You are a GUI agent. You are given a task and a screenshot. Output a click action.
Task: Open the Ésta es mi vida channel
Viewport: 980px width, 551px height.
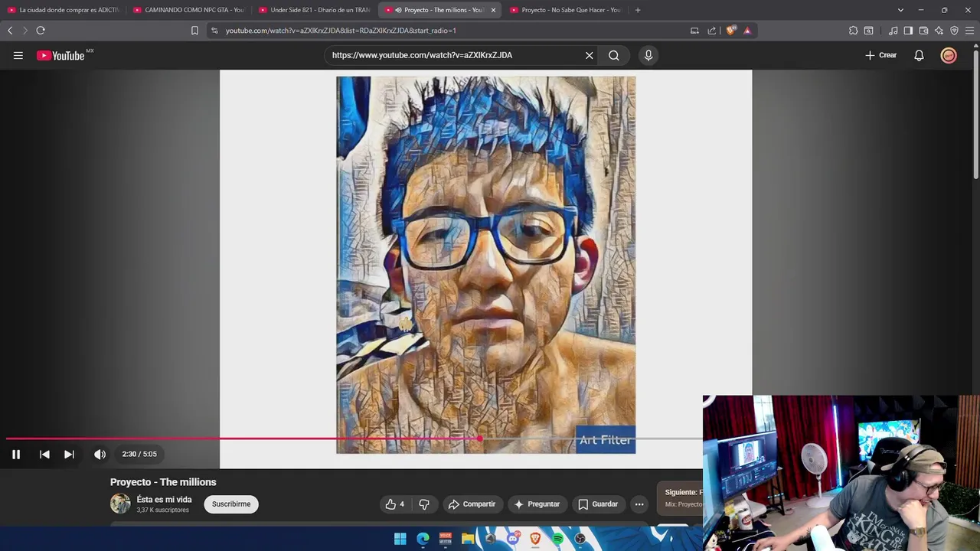[x=164, y=499]
